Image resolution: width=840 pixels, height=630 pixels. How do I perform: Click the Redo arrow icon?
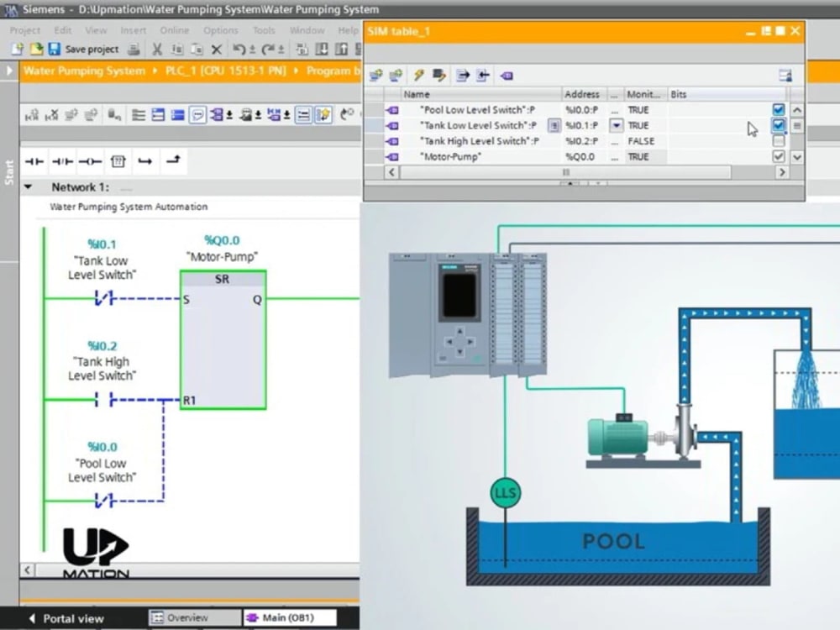coord(268,50)
